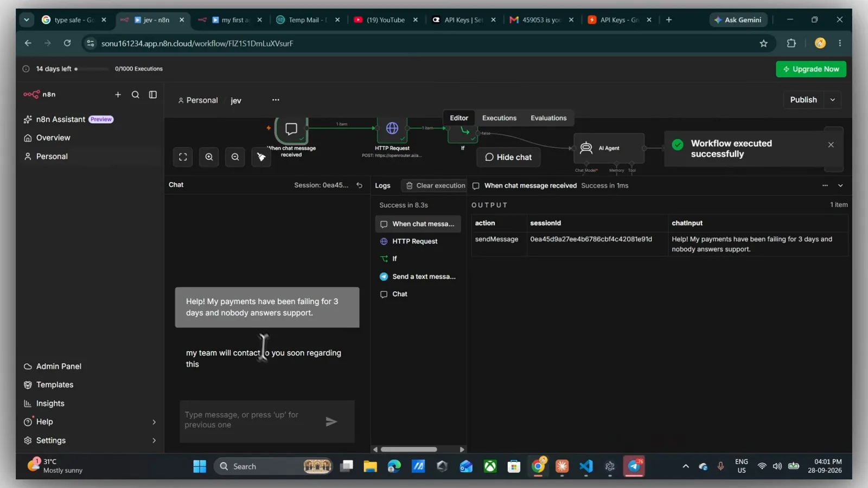Bookmark this page with the star
Screen dimensions: 868x488
click(763, 43)
